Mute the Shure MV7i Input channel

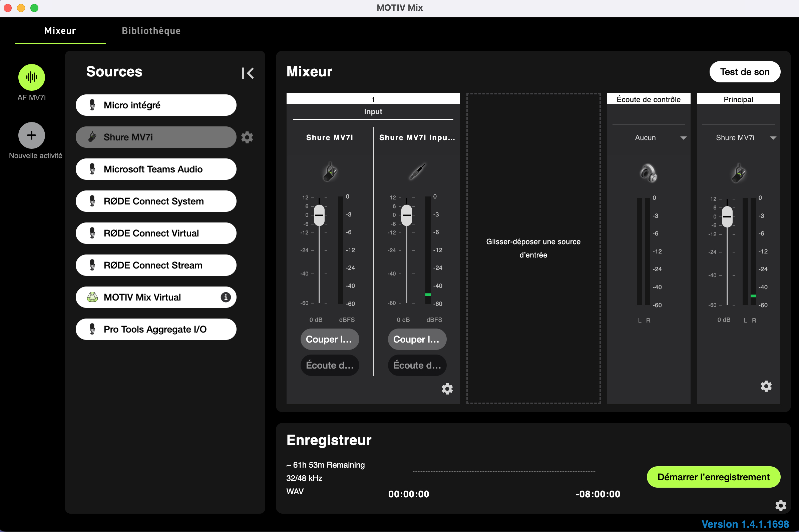[x=417, y=339]
